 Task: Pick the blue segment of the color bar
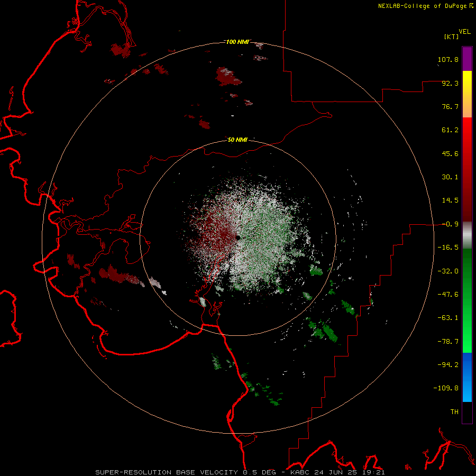pyautogui.click(x=467, y=377)
